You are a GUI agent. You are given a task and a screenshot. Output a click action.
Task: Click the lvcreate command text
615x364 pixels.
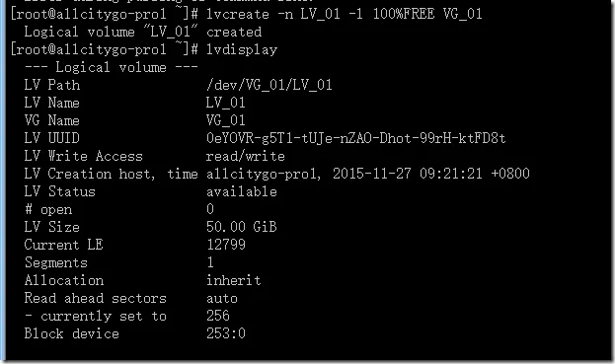tap(344, 14)
